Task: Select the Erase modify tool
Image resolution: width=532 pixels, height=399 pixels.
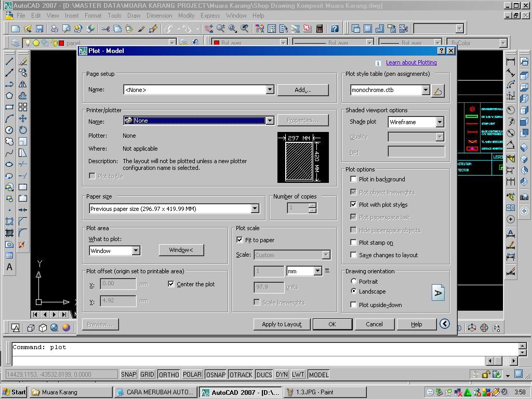Action: pos(23,61)
